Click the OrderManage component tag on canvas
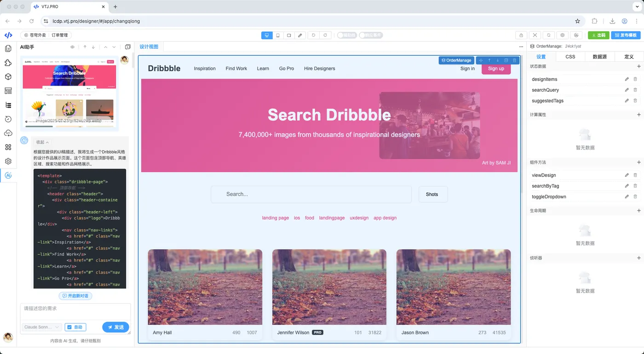The image size is (644, 354). point(456,60)
